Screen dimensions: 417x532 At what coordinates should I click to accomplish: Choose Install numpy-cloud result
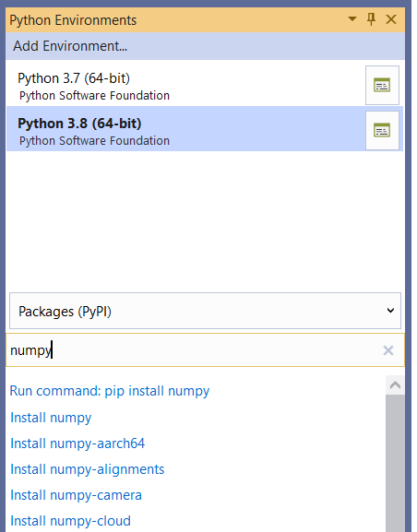(71, 521)
